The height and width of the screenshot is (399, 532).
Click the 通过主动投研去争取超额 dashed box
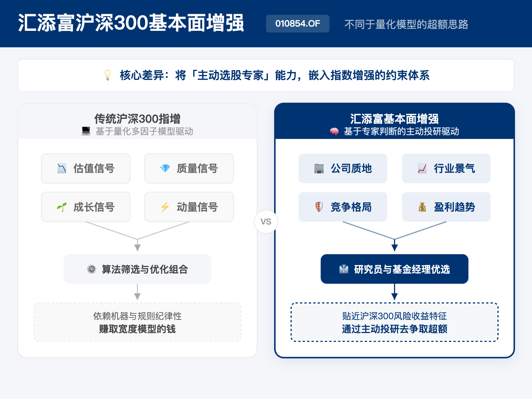click(x=394, y=322)
